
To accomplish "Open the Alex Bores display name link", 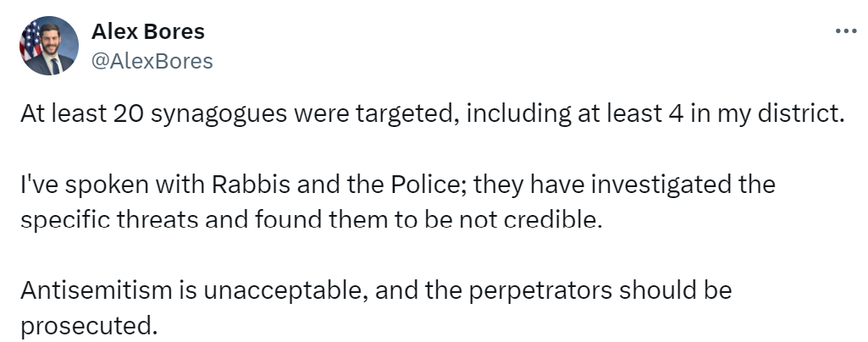I will (x=147, y=32).
